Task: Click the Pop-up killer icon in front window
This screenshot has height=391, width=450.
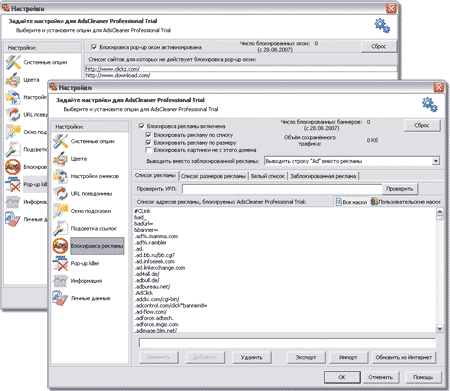Action: point(60,263)
